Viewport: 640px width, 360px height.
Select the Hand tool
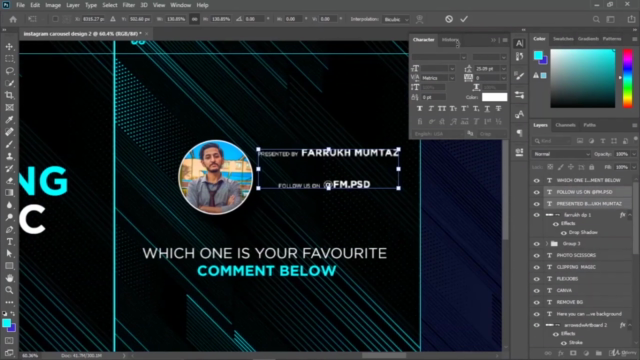point(9,278)
